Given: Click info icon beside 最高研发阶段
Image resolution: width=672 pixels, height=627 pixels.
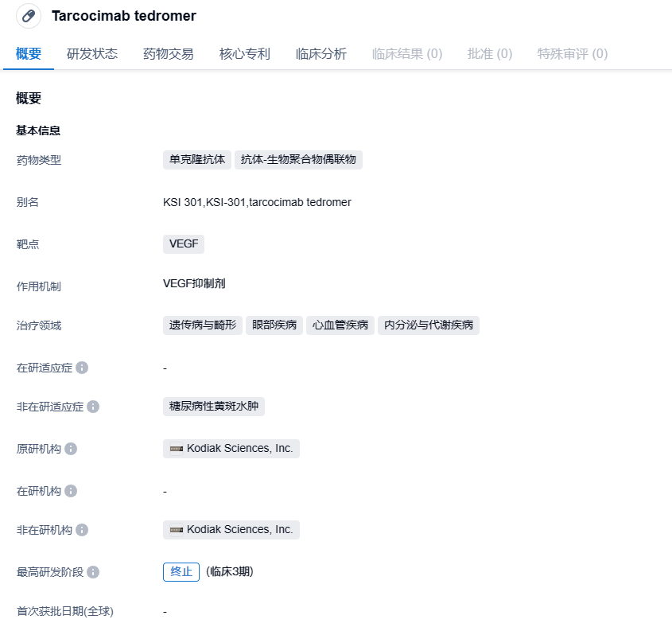Looking at the screenshot, I should pos(93,572).
